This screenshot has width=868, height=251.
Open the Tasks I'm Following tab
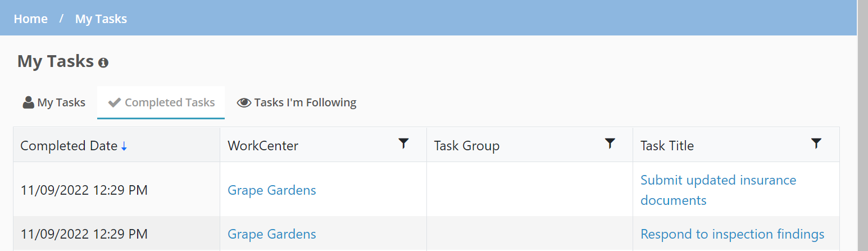click(297, 102)
